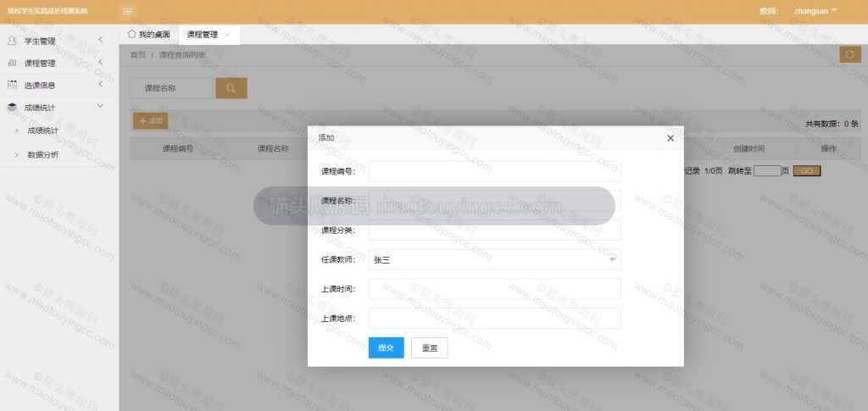868x411 pixels.
Task: Click the search magnifier button
Action: (x=231, y=88)
